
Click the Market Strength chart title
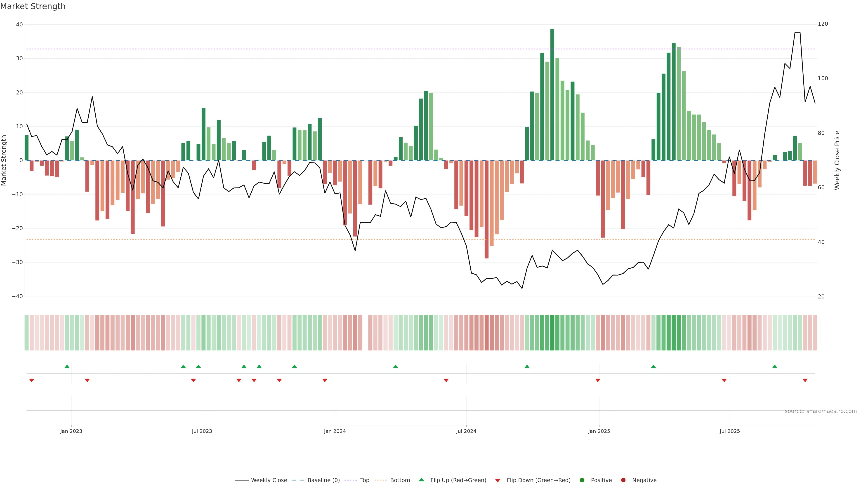(x=33, y=6)
